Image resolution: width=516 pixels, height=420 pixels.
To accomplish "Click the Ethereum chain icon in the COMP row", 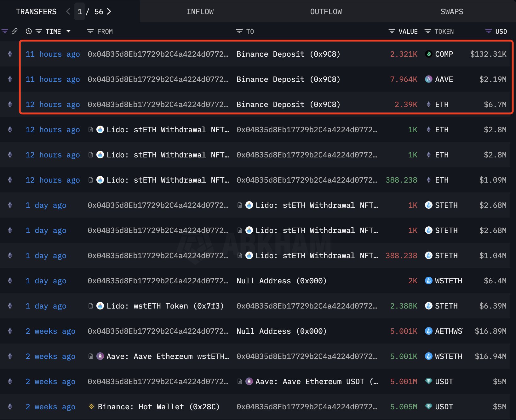I will (x=10, y=54).
